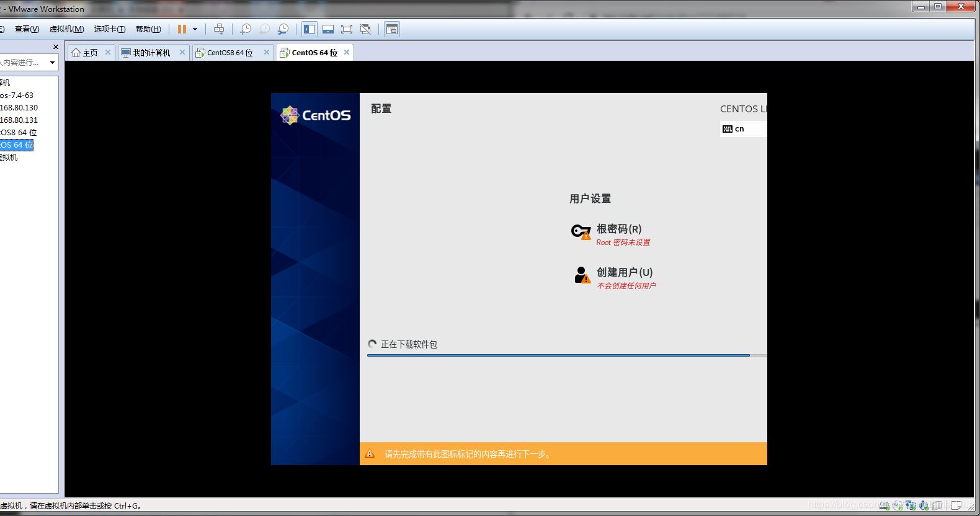980x516 pixels.
Task: Enter full screen mode
Action: (x=347, y=29)
